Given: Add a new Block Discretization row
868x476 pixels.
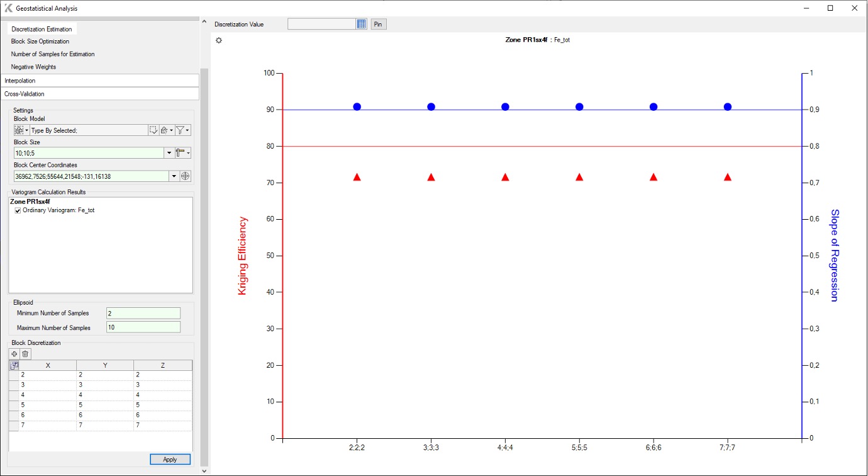Looking at the screenshot, I should [14, 354].
